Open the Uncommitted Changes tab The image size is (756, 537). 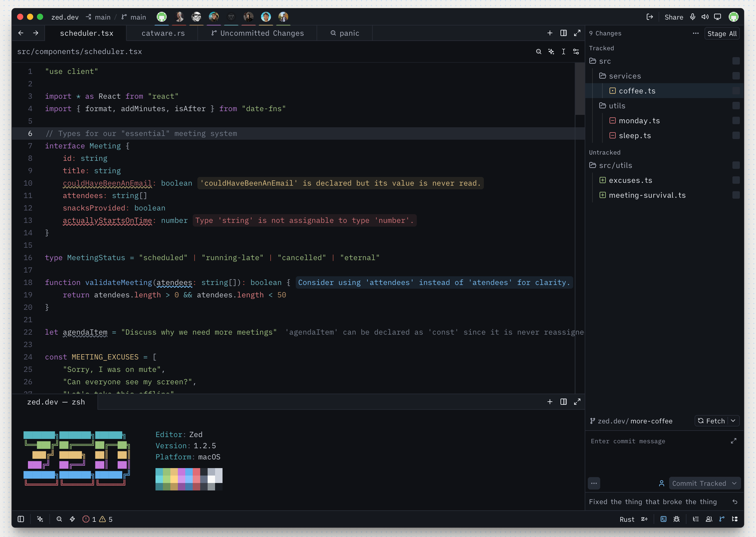tap(258, 33)
